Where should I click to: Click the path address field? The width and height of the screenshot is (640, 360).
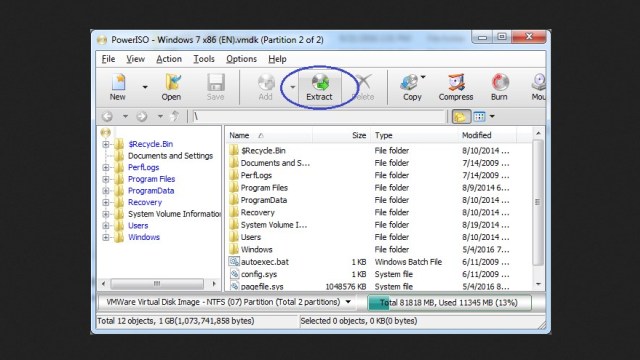[319, 117]
